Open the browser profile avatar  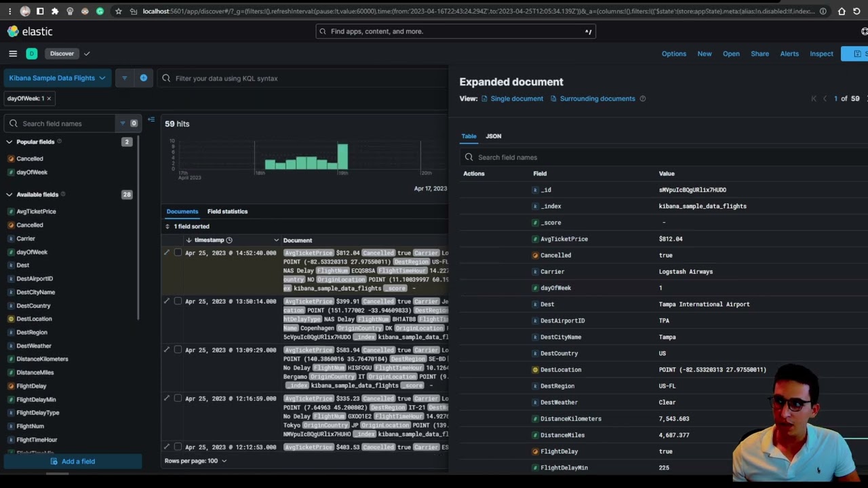tap(25, 12)
